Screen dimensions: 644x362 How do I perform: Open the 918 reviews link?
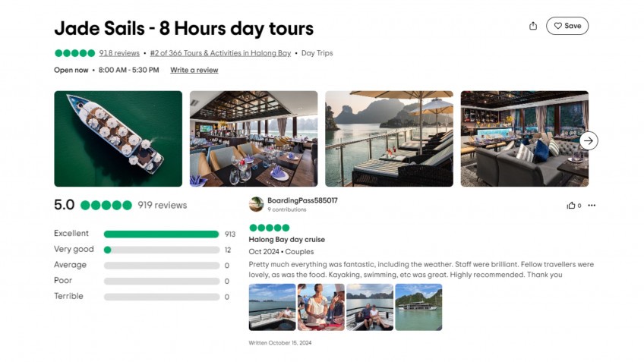pos(119,53)
